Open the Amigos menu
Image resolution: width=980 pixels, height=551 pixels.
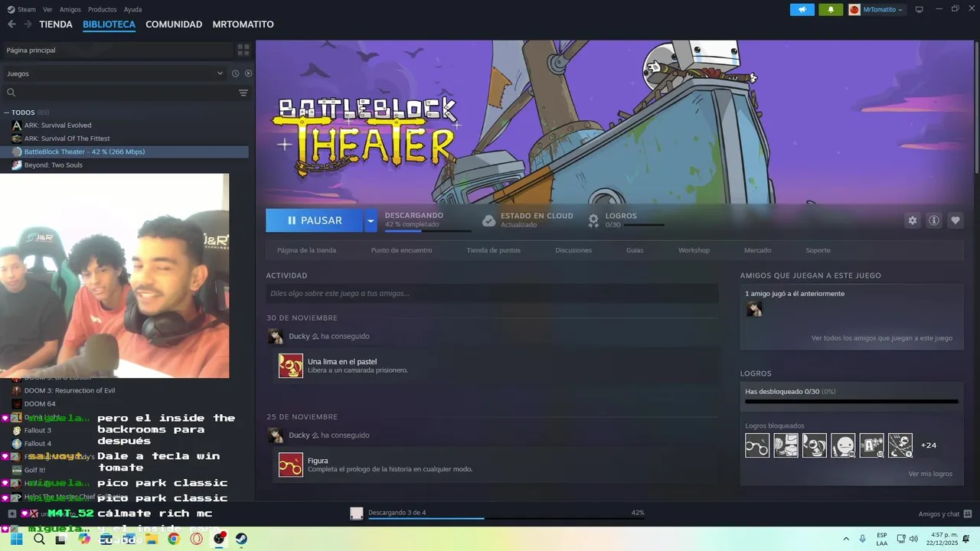tap(70, 9)
